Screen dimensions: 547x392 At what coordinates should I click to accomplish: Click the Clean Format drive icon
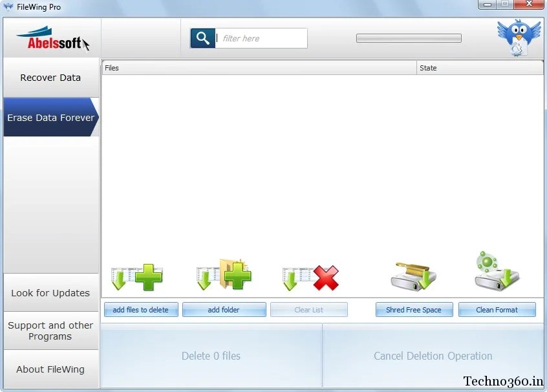497,271
